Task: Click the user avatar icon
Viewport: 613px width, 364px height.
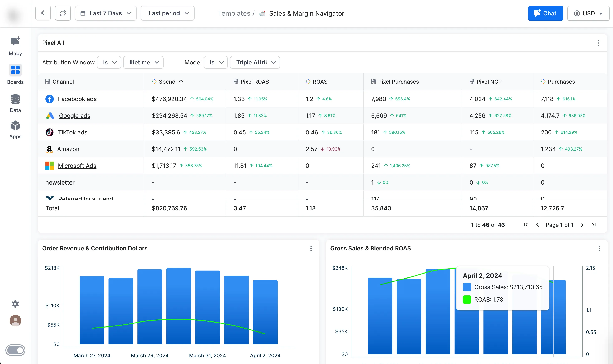Action: click(15, 321)
